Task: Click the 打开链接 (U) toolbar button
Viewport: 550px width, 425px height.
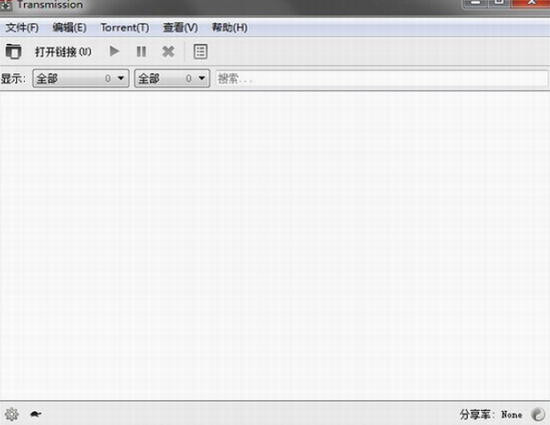Action: [63, 52]
